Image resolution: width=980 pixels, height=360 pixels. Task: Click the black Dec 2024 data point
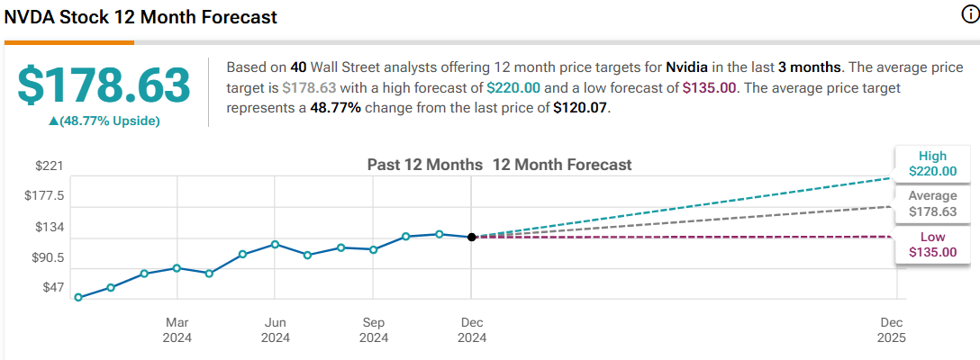click(472, 237)
